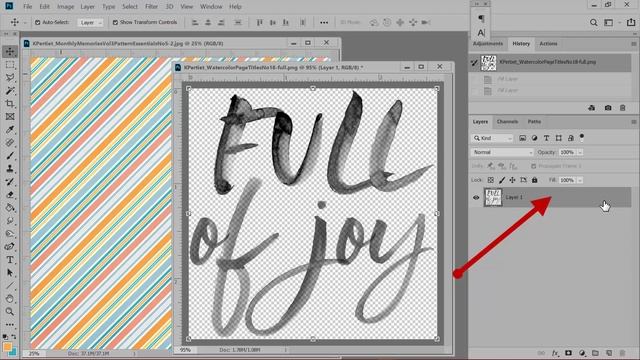Select the Line tool
The image size is (640, 360).
click(x=10, y=286)
